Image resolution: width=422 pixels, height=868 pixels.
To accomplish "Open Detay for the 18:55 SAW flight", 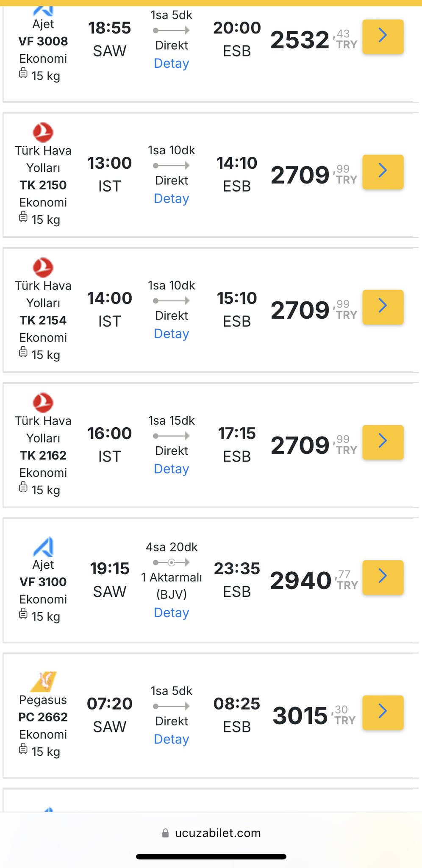I will 171,64.
